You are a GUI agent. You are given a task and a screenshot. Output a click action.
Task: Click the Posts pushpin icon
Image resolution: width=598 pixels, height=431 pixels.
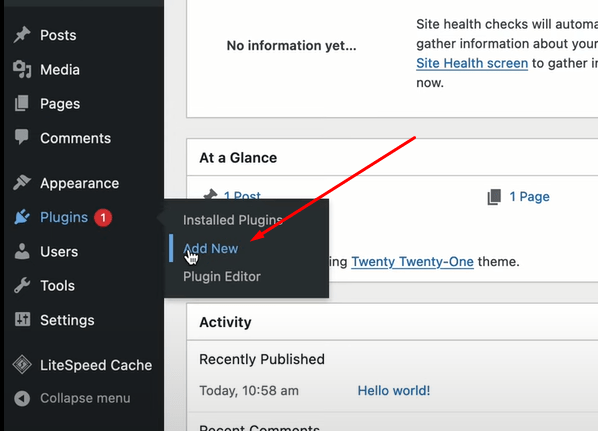tap(22, 35)
